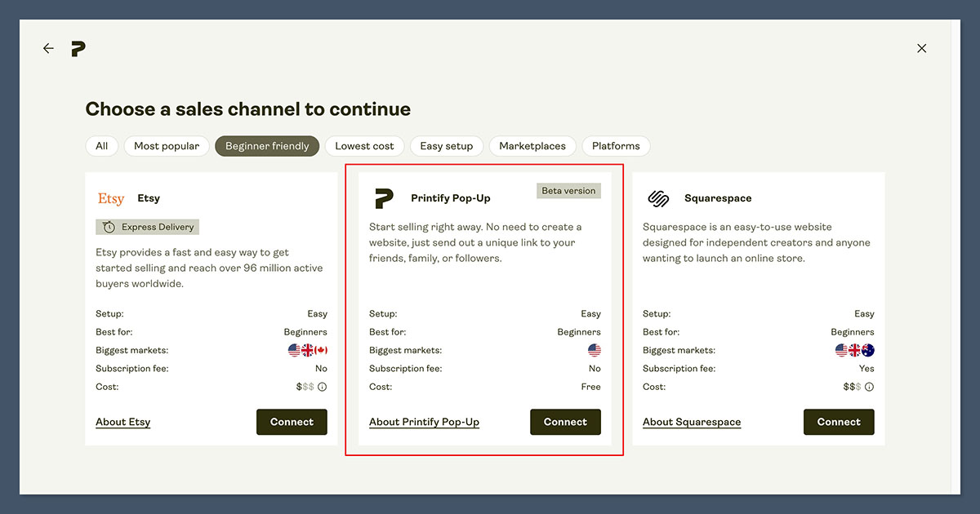Viewport: 980px width, 514px height.
Task: Click the Printify Pop-Up card title
Action: (x=451, y=198)
